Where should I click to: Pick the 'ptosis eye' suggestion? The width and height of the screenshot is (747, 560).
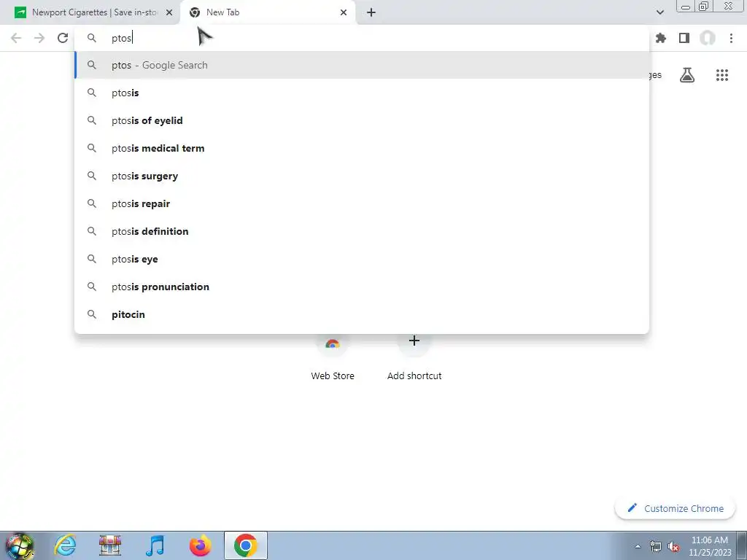pyautogui.click(x=362, y=259)
